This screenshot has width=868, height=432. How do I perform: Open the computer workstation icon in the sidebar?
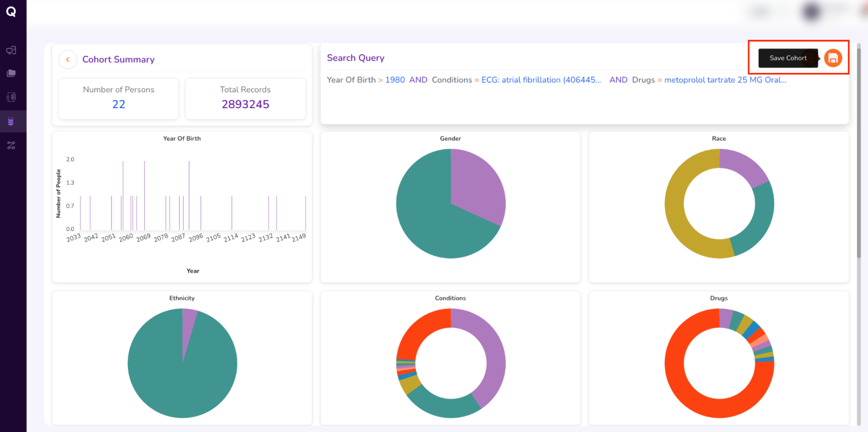tap(11, 50)
